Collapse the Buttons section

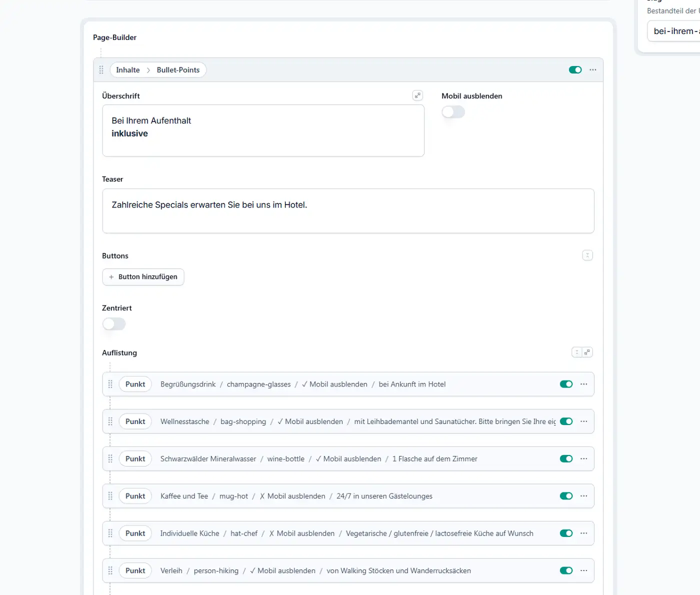[587, 255]
